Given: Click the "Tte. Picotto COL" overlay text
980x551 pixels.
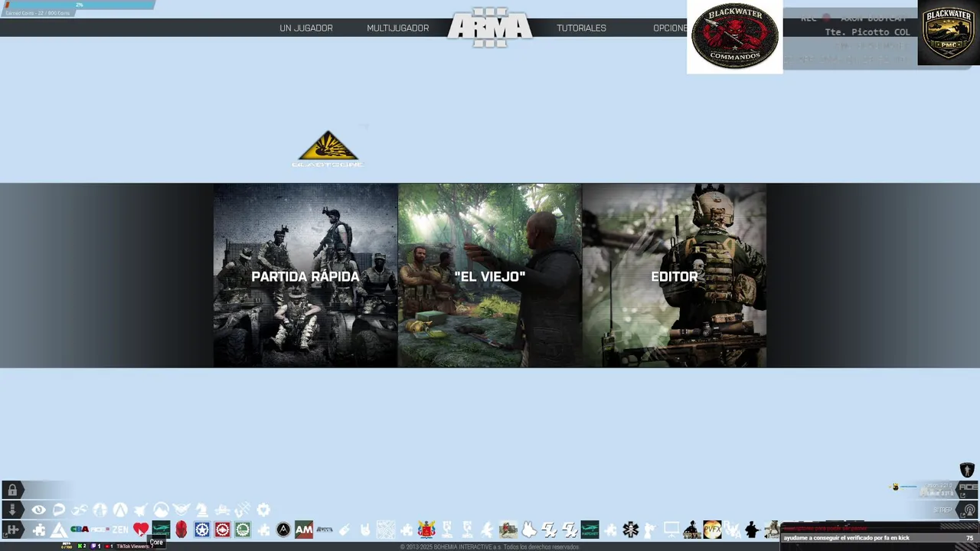Looking at the screenshot, I should [867, 32].
